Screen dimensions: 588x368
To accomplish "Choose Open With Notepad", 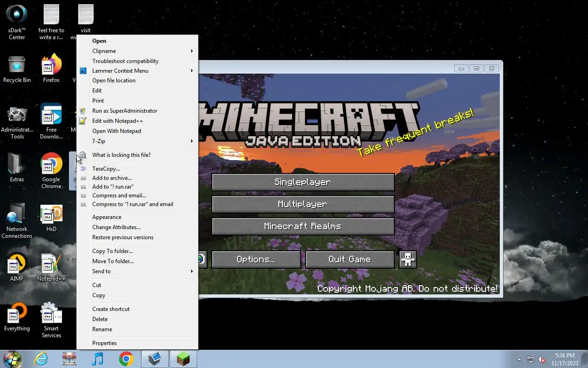I will (137, 131).
